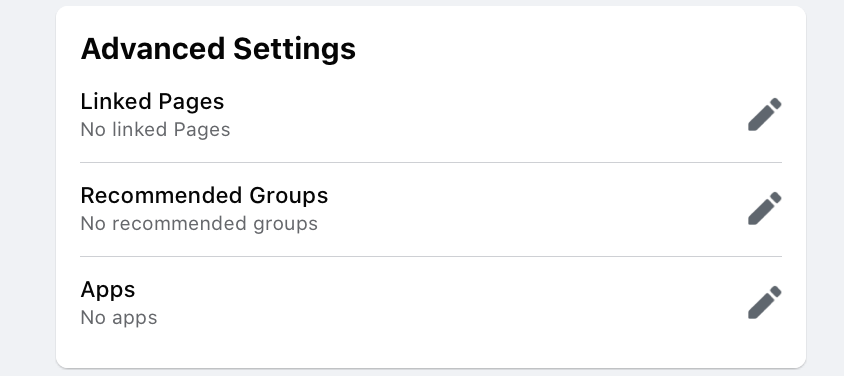Screen dimensions: 844x376
Task: Click the "No recommended groups" status text
Action: (x=199, y=223)
